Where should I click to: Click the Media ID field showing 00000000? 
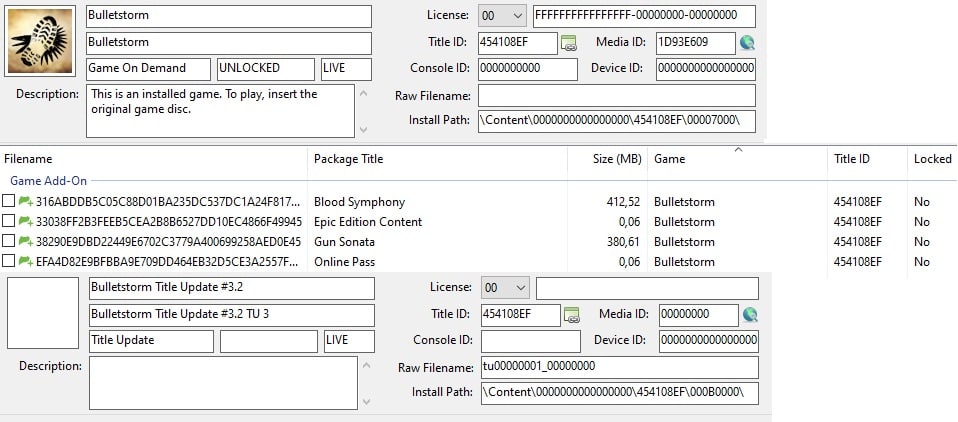tap(699, 315)
